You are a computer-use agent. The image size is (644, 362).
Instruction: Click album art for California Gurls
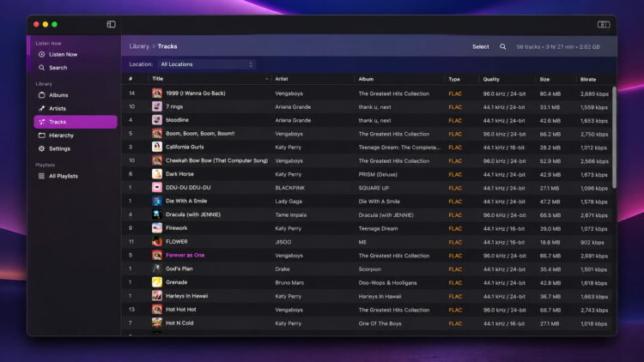[x=157, y=147]
